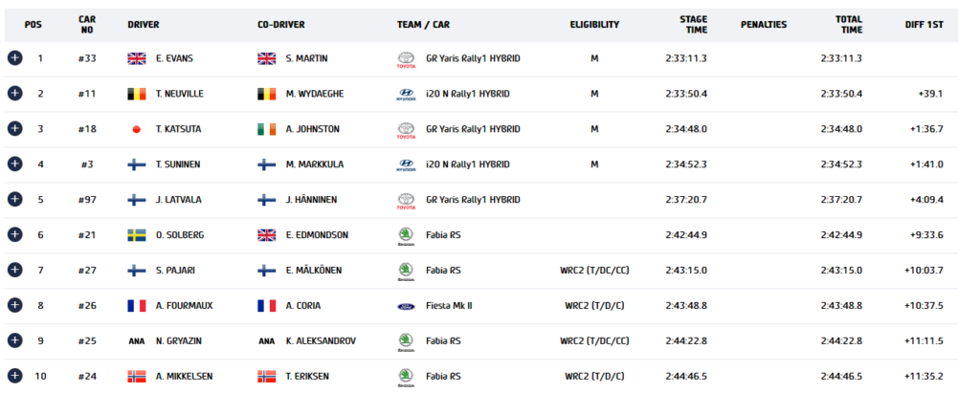Click Skoda logo in Solberg row
Viewport: 980px width, 393px height.
click(406, 236)
